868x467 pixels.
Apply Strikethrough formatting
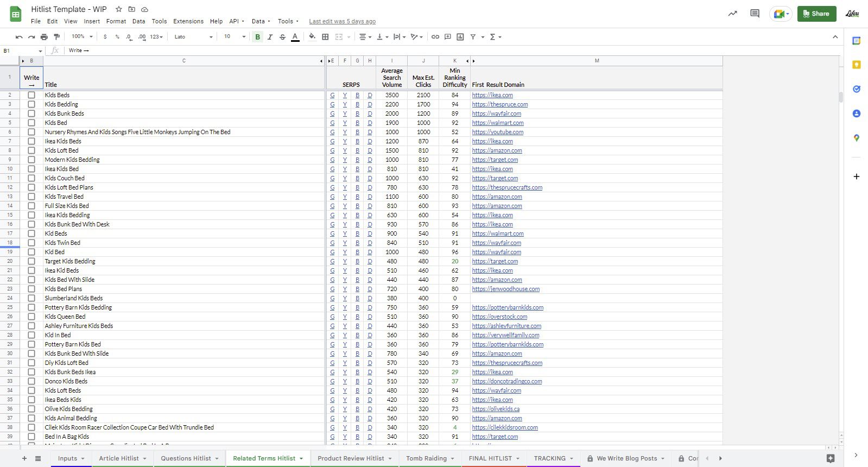pos(282,37)
